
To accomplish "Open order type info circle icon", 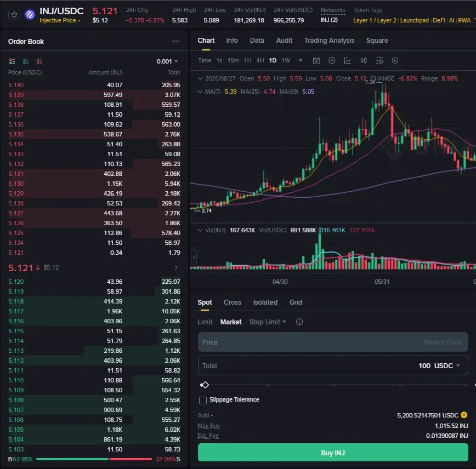I will point(299,322).
